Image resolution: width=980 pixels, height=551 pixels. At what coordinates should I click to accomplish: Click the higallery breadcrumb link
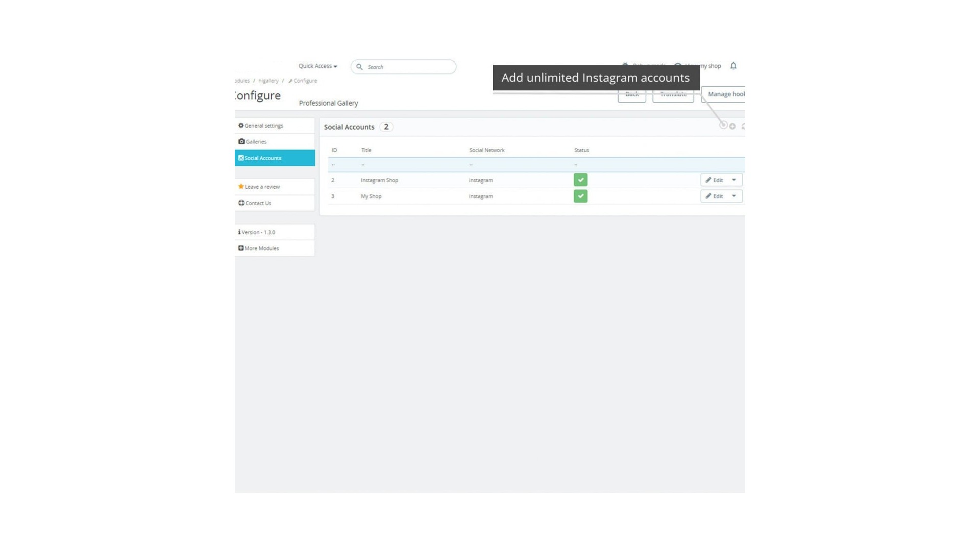coord(268,81)
